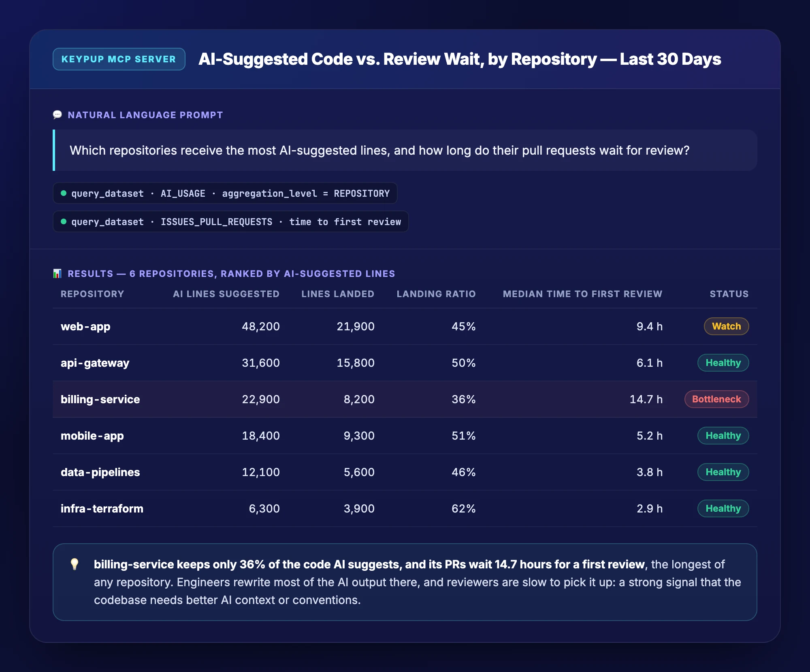The height and width of the screenshot is (672, 810).
Task: Click the Healthy badge in the mobile-app row
Action: tap(723, 436)
